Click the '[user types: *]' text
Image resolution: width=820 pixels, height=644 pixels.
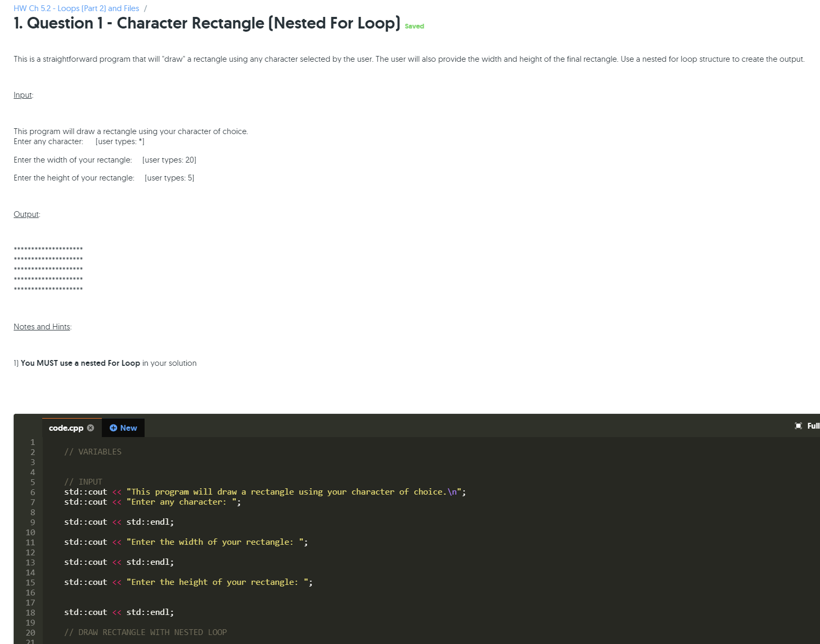(x=120, y=141)
